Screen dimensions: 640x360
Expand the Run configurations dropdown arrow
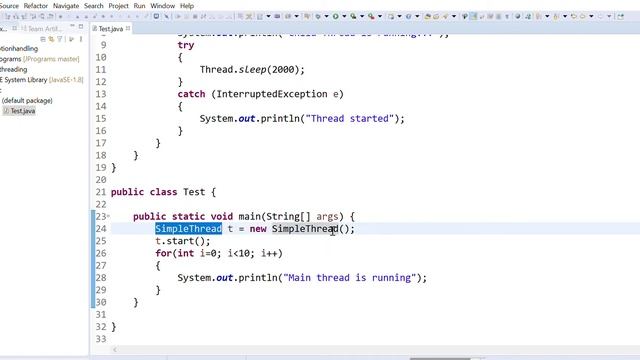click(x=344, y=16)
